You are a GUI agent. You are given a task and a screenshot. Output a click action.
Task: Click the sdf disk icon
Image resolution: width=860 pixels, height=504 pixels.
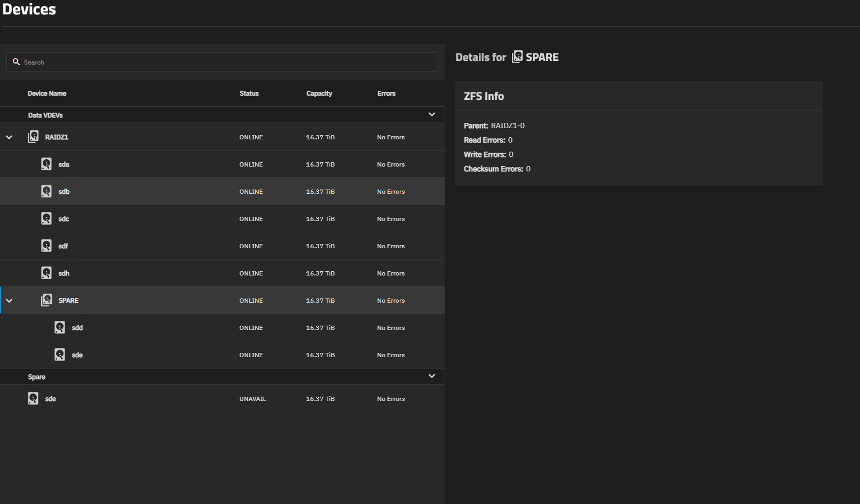[x=46, y=246]
